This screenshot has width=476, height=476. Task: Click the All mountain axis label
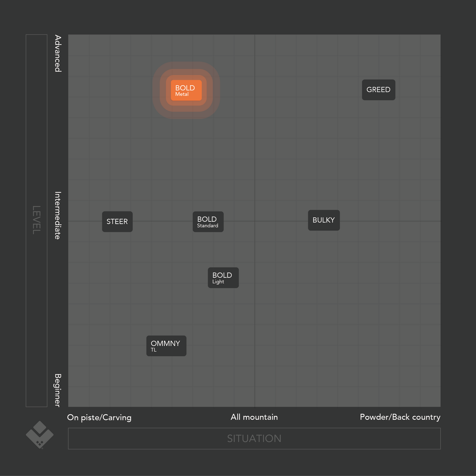[254, 417]
